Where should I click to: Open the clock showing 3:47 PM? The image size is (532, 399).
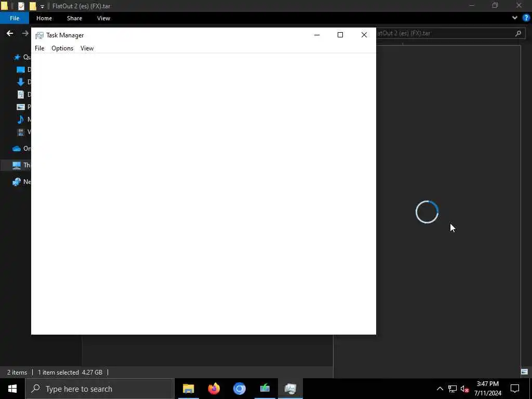point(487,389)
